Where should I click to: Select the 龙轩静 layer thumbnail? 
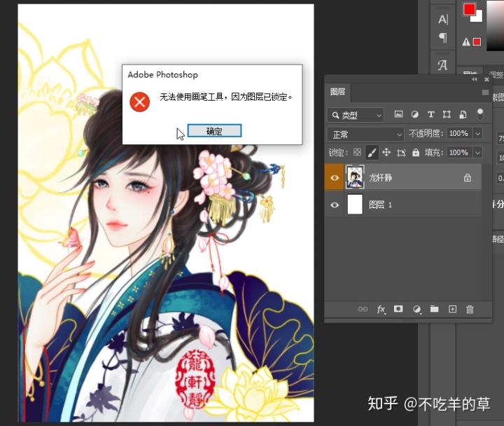pos(355,177)
